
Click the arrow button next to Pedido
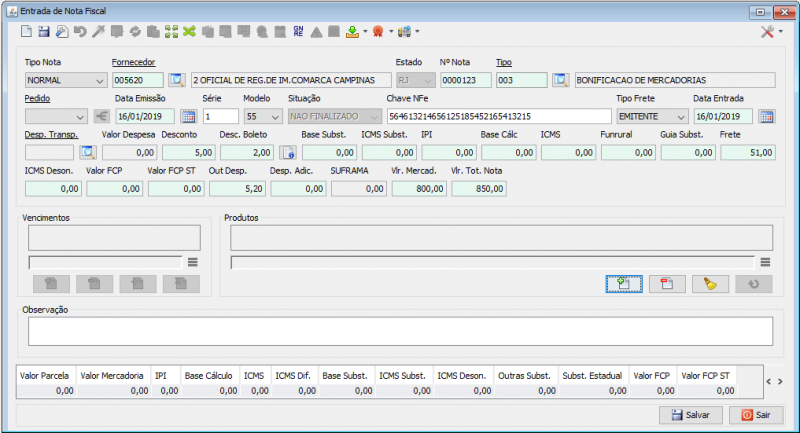click(x=102, y=116)
